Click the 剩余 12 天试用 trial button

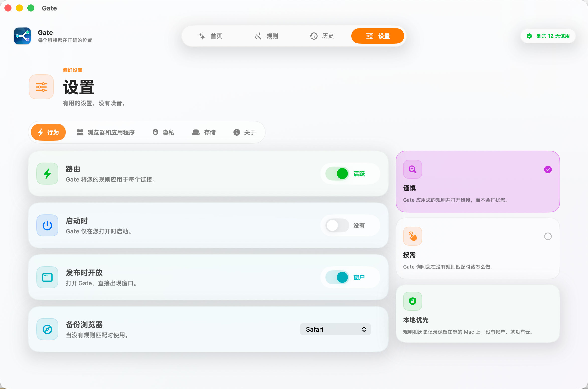tap(548, 36)
